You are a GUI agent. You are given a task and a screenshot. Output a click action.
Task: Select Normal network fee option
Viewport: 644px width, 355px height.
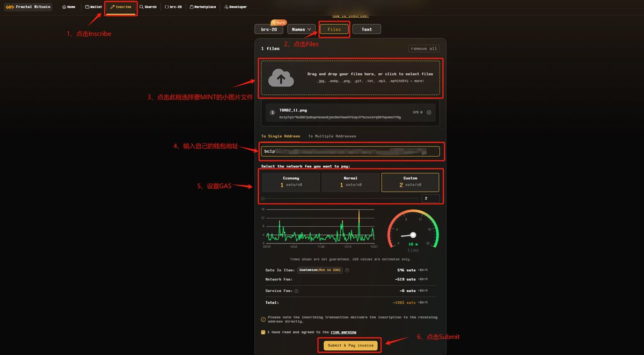(x=350, y=182)
